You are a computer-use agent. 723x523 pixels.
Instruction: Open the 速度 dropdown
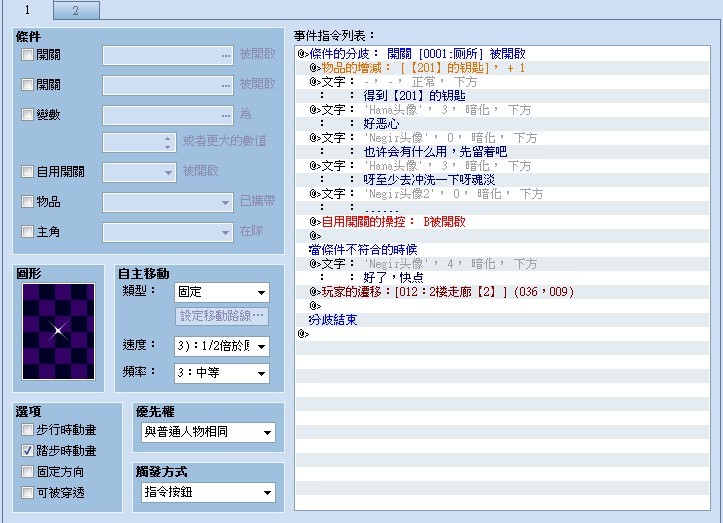[222, 346]
